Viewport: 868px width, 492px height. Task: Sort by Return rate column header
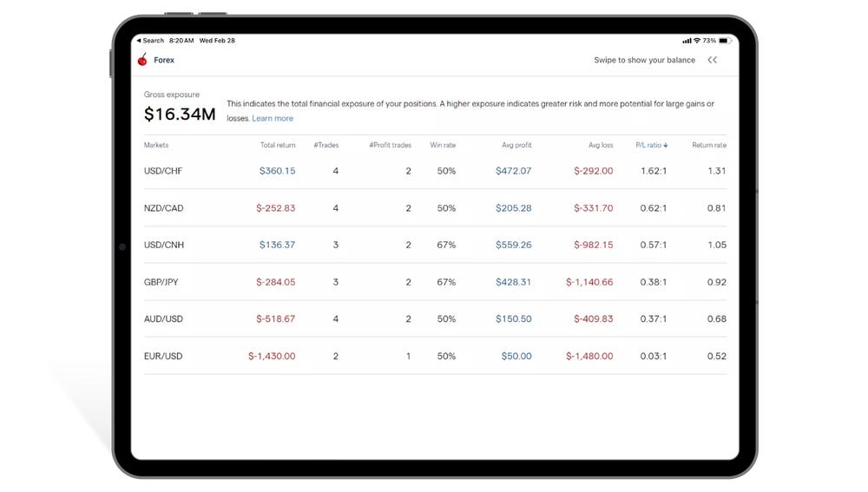click(x=709, y=145)
